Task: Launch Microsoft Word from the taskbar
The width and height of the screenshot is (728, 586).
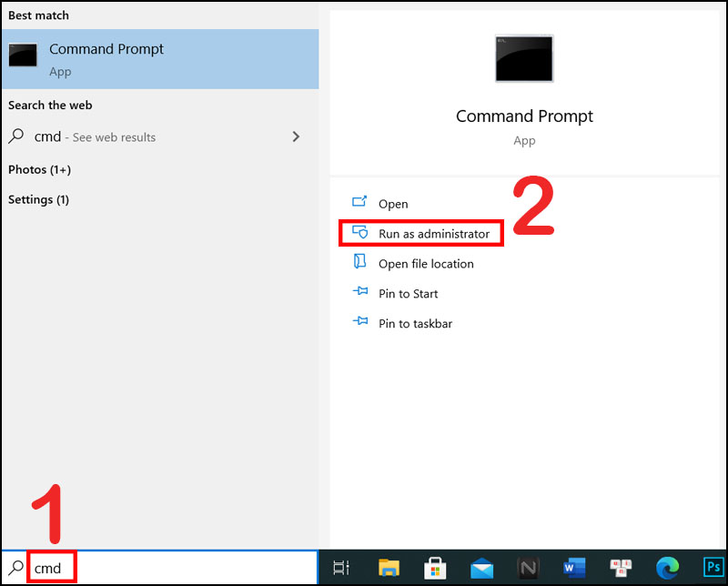Action: tap(574, 568)
